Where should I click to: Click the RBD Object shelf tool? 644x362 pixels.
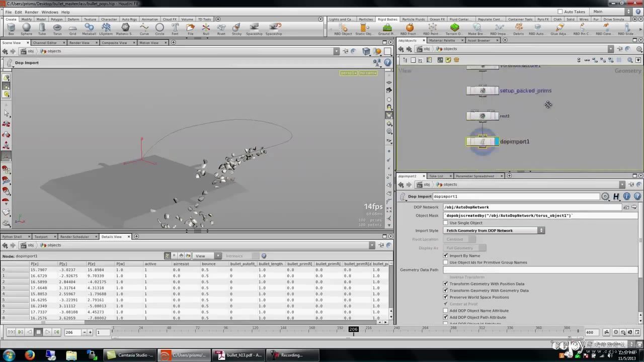[343, 29]
